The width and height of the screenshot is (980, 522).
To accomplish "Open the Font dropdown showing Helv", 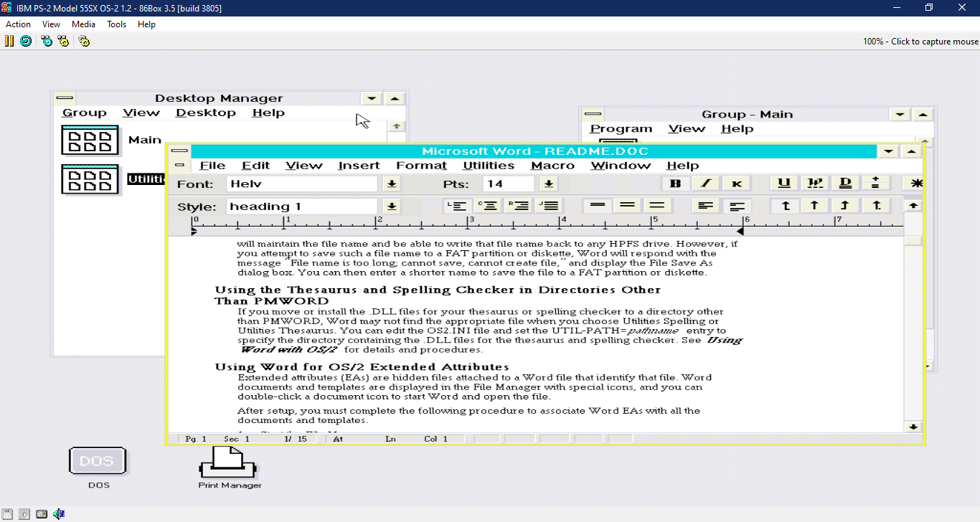I will (391, 183).
